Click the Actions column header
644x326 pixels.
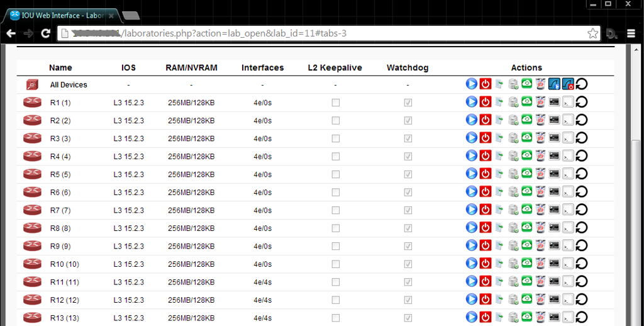click(x=526, y=68)
